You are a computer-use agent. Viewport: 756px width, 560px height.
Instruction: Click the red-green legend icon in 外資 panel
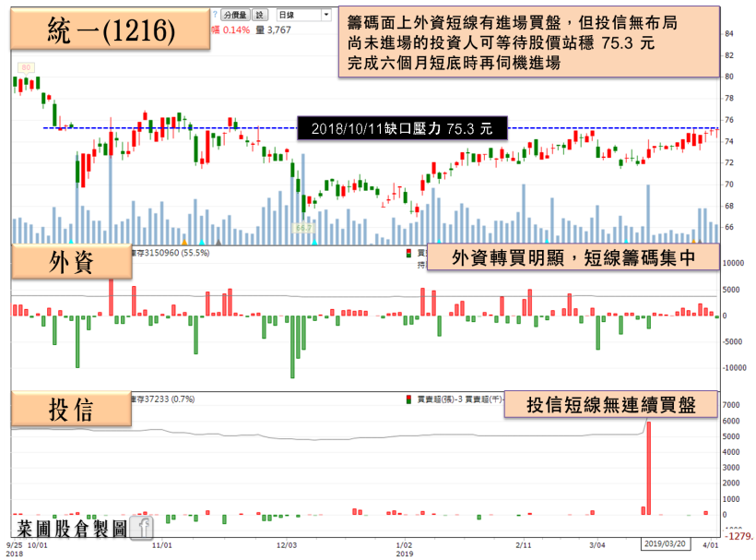(408, 253)
